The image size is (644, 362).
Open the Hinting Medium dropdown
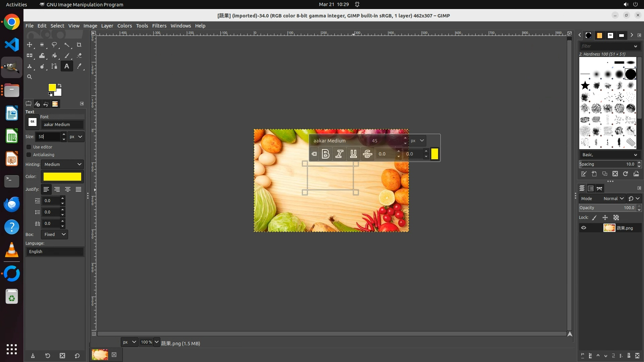coord(62,165)
